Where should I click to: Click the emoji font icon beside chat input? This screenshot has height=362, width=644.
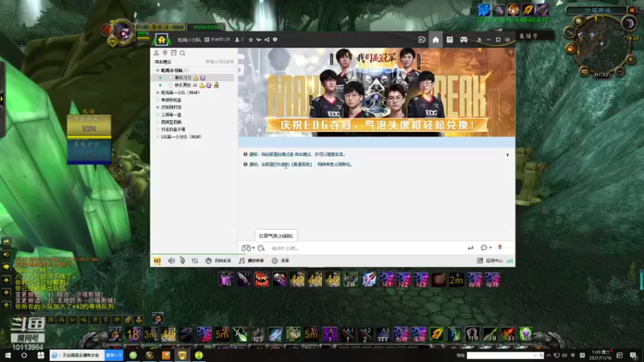[x=261, y=248]
